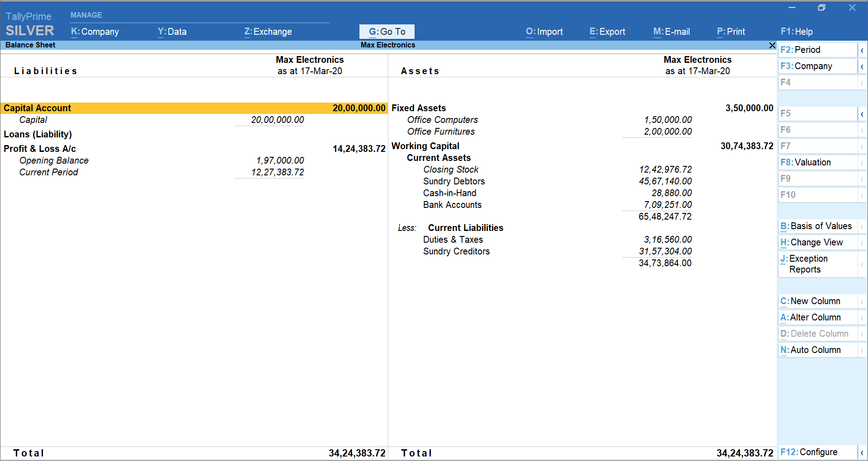The width and height of the screenshot is (868, 461).
Task: Click D: Delete Column
Action: click(818, 334)
